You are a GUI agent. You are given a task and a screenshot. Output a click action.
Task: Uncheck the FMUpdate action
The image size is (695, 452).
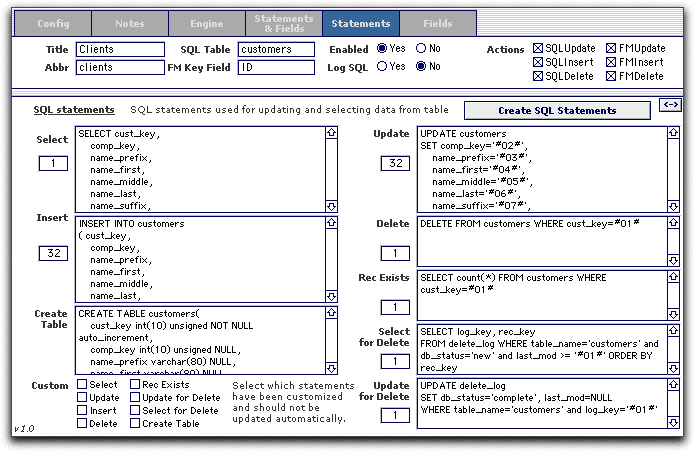611,48
